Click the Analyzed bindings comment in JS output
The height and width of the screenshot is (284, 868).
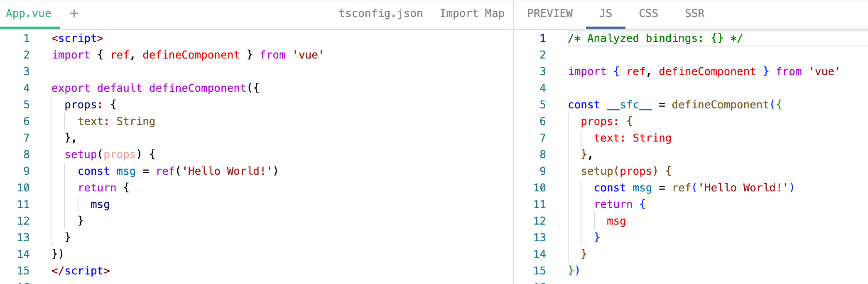(655, 38)
